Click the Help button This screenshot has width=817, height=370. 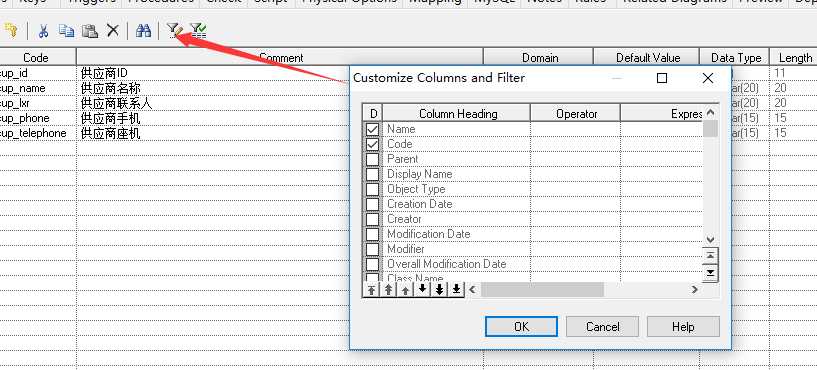[x=683, y=327]
